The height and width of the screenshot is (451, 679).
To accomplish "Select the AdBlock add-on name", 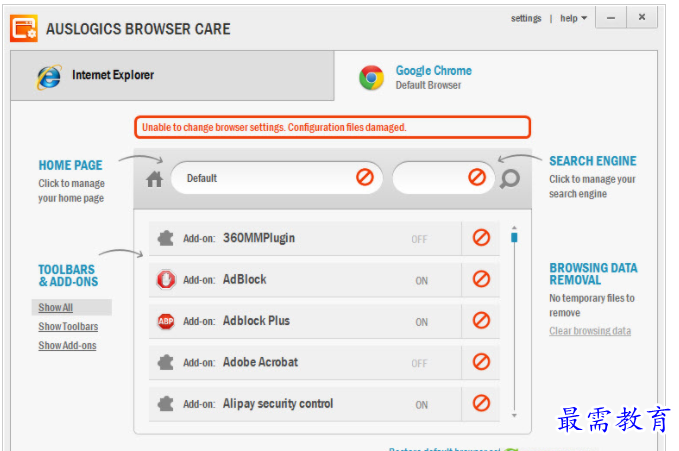I will point(245,279).
